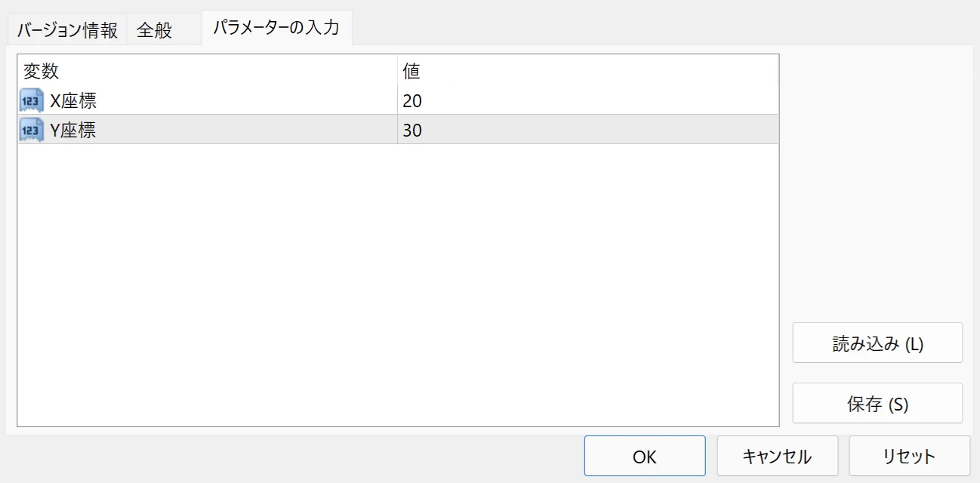
Task: Select the Y座標 variable name
Action: (x=73, y=130)
